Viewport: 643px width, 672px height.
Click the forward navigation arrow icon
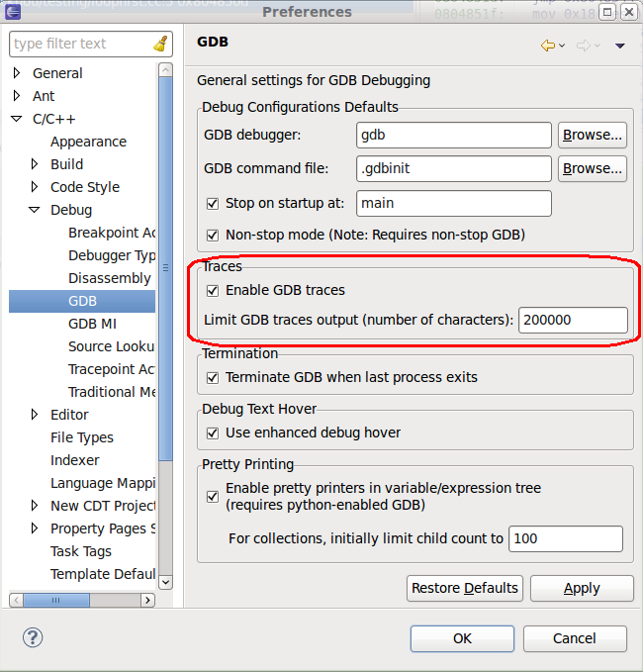[583, 46]
